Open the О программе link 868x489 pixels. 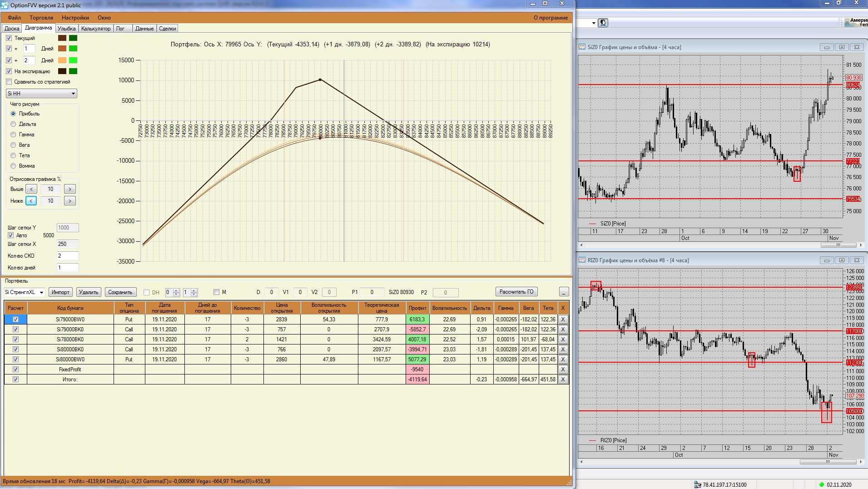point(551,18)
